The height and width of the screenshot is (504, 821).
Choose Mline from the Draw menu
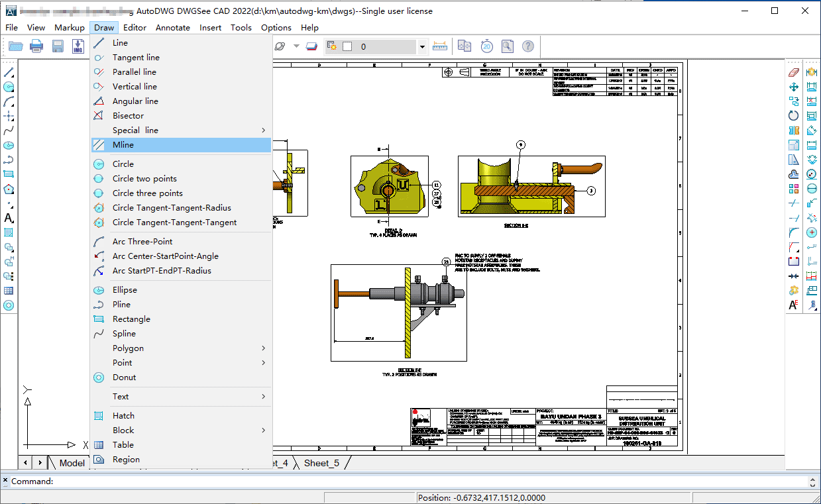181,145
